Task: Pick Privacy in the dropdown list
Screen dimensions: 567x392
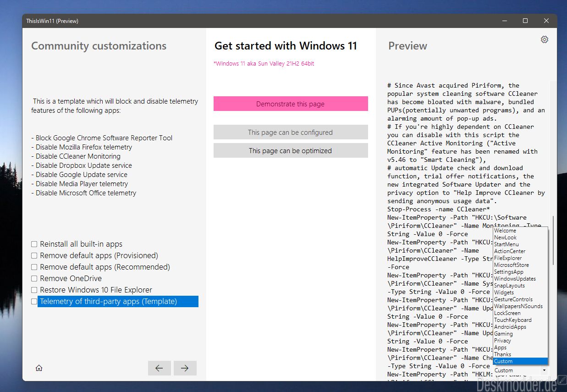Action: pos(520,341)
